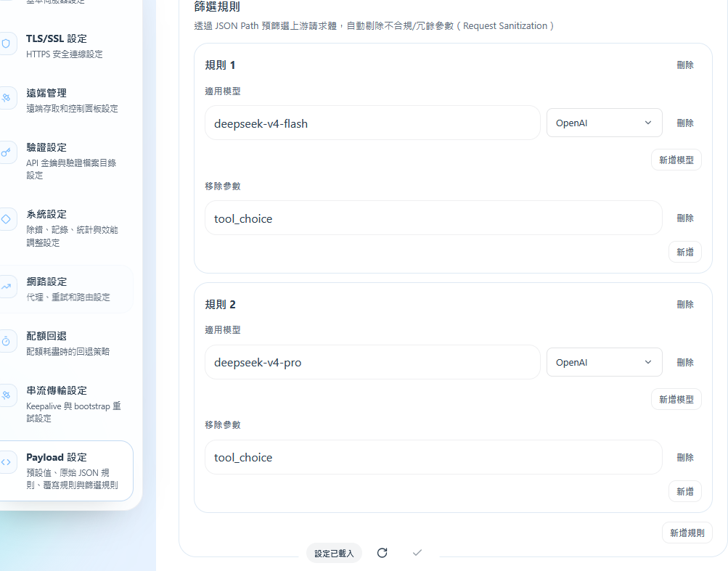Screen dimensions: 728x571
Task: Open 串流傳輸設定 section
Action: click(66, 404)
